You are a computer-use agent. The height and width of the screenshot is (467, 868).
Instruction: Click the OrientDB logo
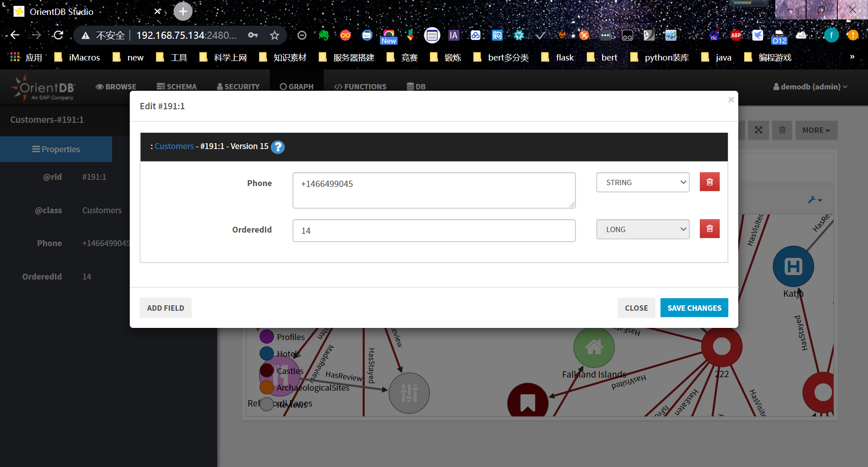point(43,88)
